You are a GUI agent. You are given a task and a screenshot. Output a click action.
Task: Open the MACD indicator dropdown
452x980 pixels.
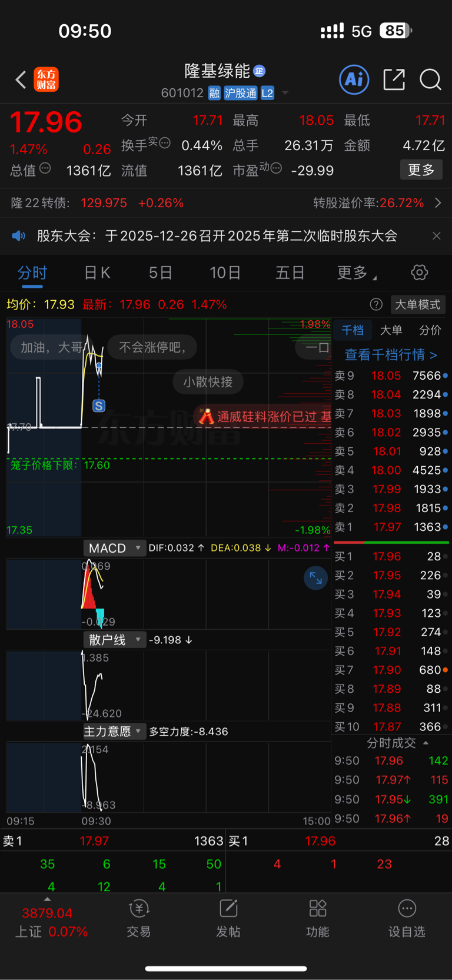114,548
